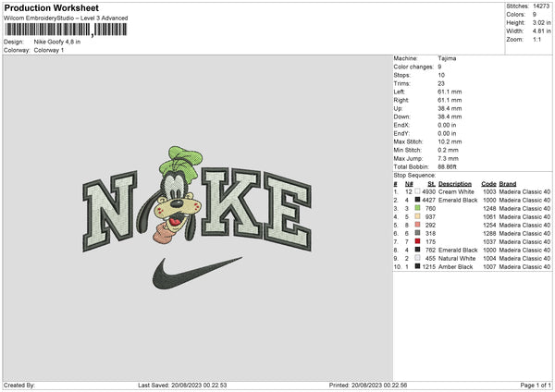Click the 'Amber Black' description text
555x392 pixels.
[455, 267]
